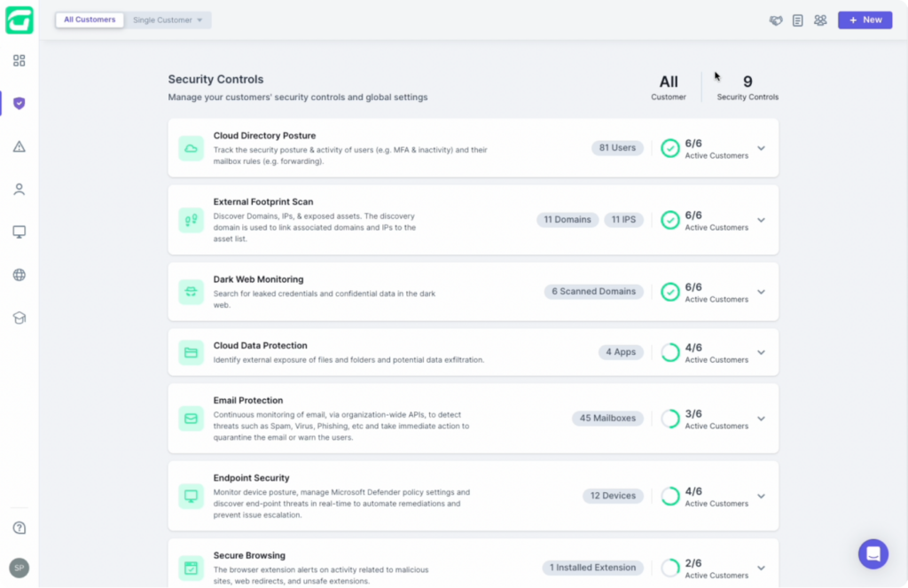Click the Email Protection title
Screen dimensions: 908x588
pos(248,400)
